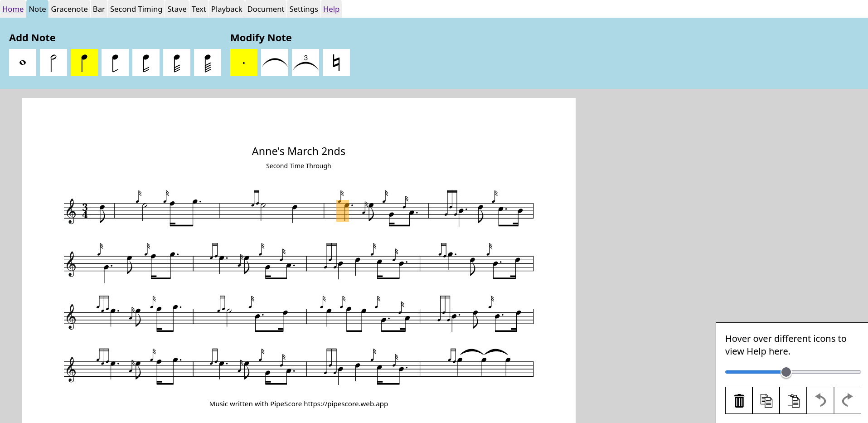The height and width of the screenshot is (423, 868).
Task: Select the quaver (eighth note) button
Action: pyautogui.click(x=115, y=63)
